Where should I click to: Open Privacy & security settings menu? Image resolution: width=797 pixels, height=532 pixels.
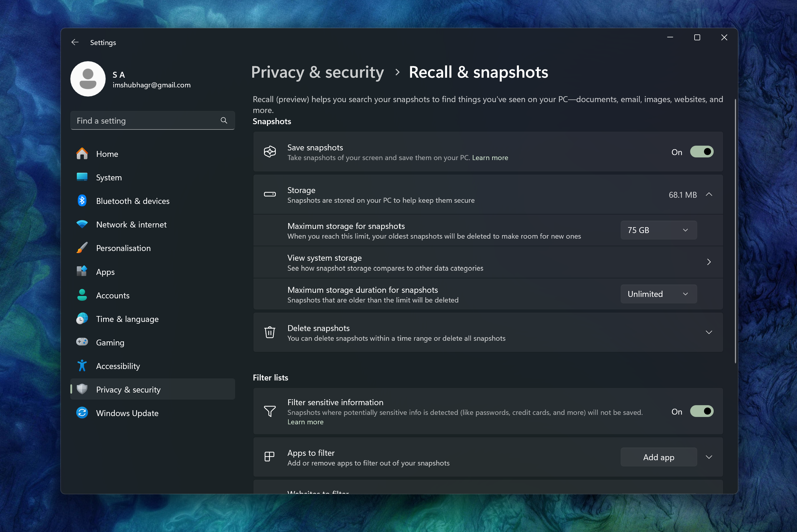[128, 389]
